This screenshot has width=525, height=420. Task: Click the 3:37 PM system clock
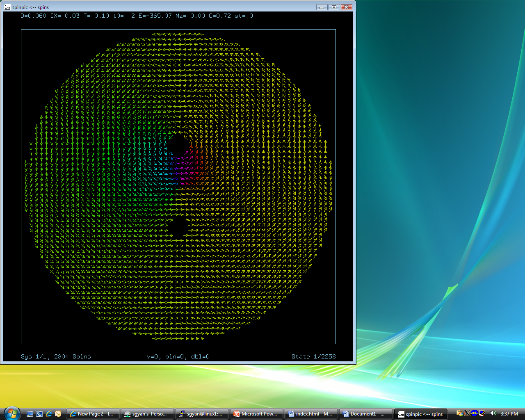pos(509,414)
